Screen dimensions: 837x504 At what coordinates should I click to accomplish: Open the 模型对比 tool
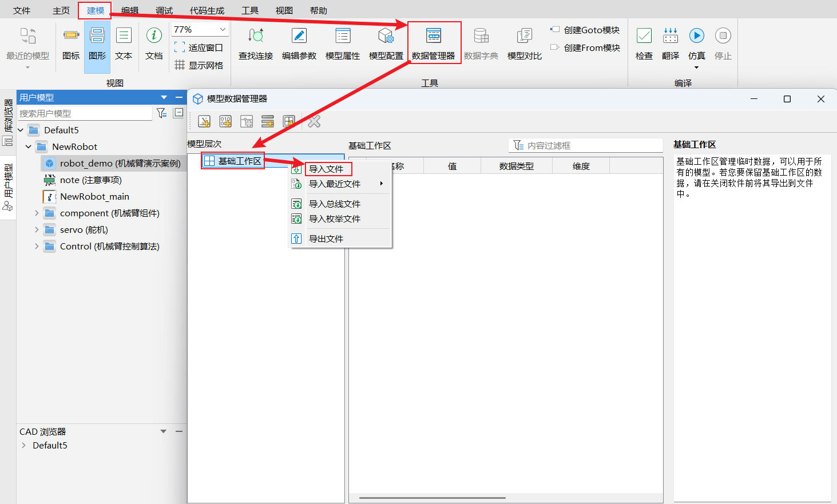pos(524,43)
